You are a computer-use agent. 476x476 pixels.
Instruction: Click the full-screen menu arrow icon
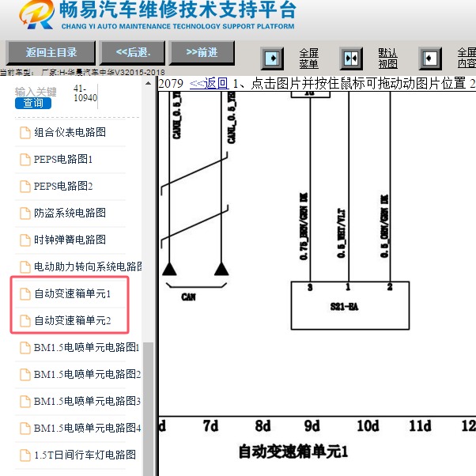272,59
